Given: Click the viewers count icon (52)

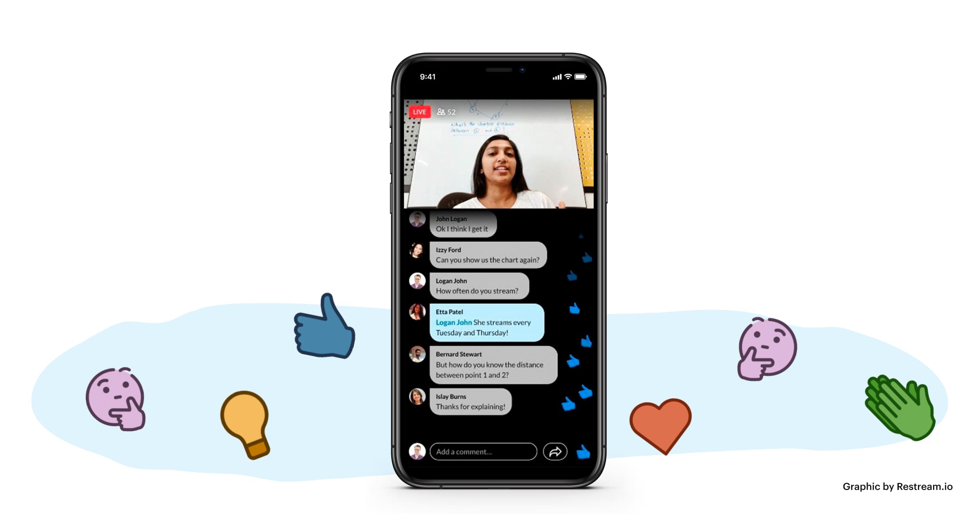Looking at the screenshot, I should (x=441, y=115).
